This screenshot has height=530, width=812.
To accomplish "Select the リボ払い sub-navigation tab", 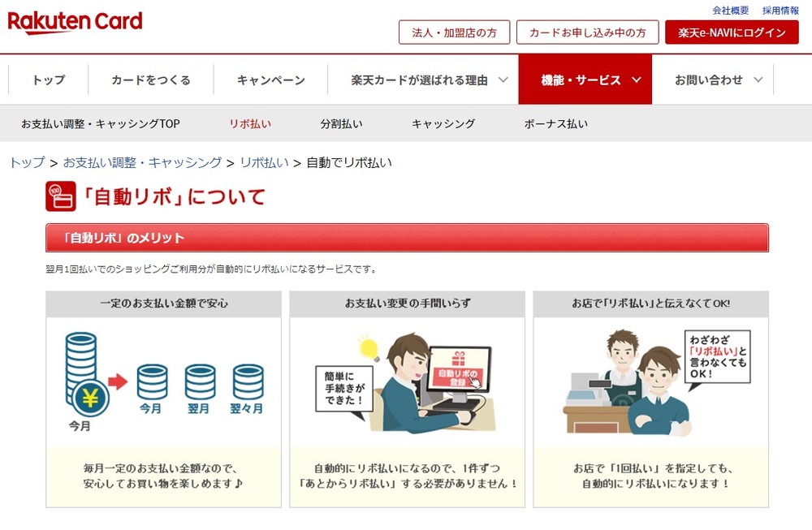I will pyautogui.click(x=248, y=123).
